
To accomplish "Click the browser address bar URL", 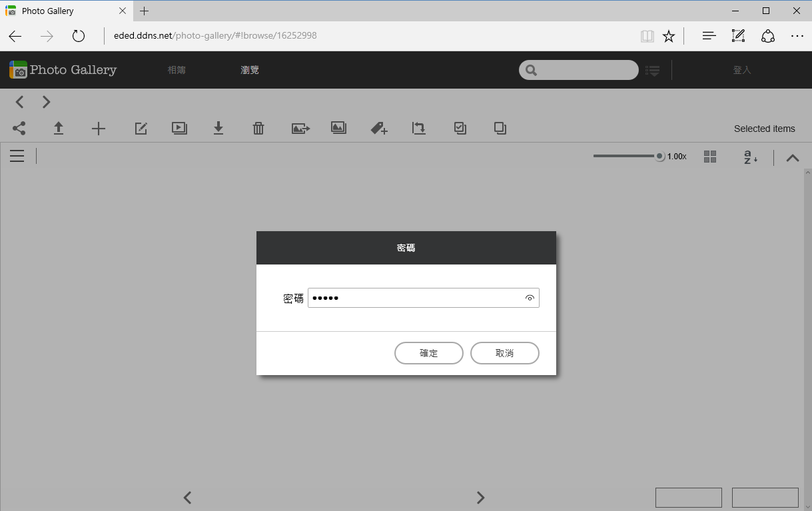I will [215, 35].
